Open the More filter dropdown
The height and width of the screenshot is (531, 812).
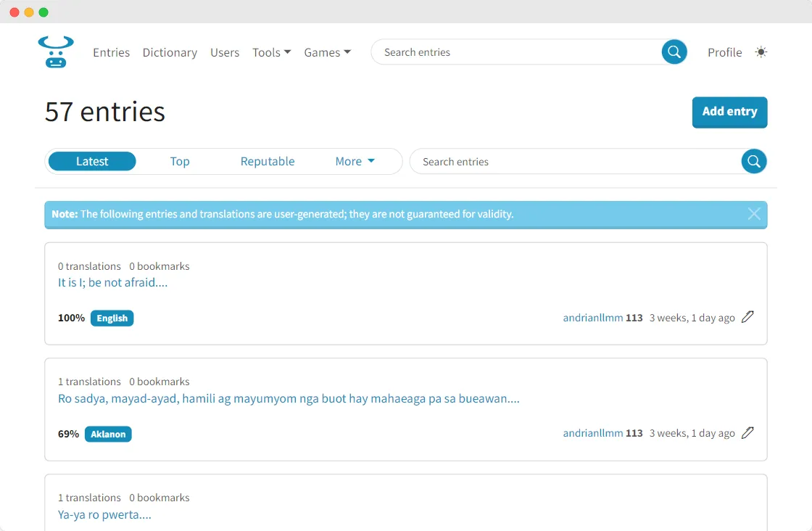point(355,161)
